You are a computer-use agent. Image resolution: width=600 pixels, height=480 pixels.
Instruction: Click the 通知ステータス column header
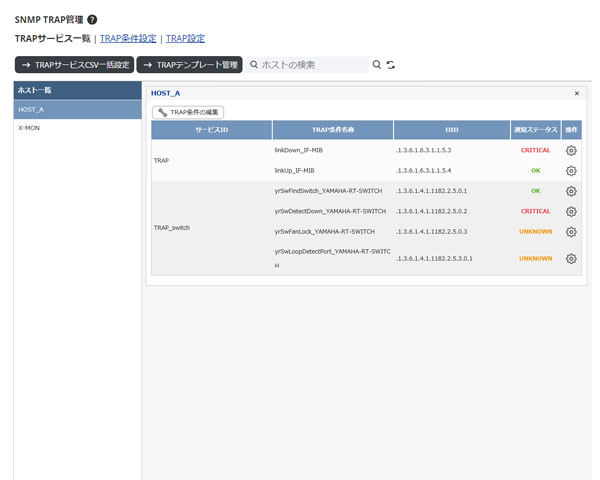coord(536,130)
